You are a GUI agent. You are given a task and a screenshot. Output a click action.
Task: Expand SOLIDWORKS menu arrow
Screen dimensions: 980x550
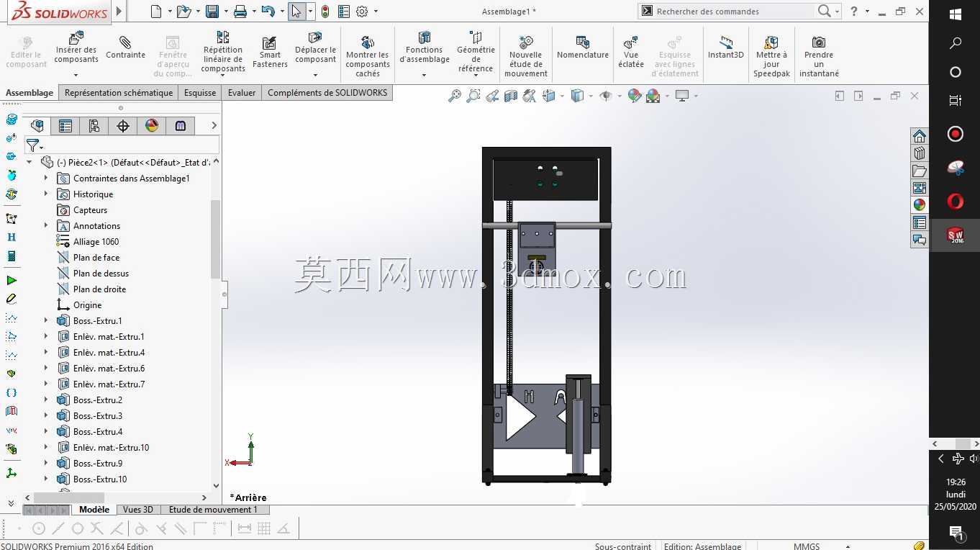pyautogui.click(x=119, y=12)
